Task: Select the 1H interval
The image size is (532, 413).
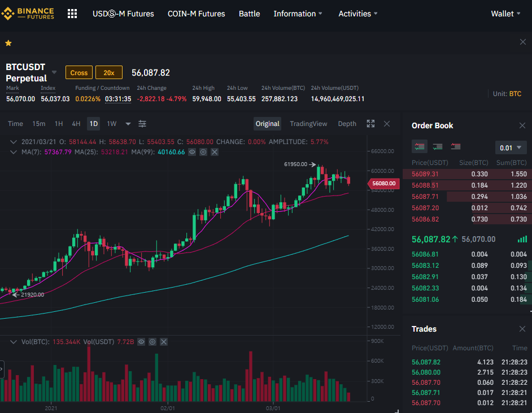Action: [59, 124]
